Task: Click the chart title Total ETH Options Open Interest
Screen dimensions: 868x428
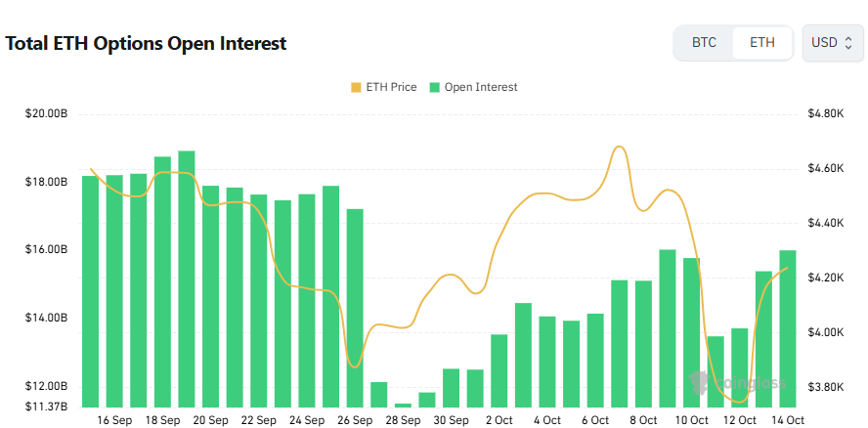Action: pyautogui.click(x=147, y=44)
